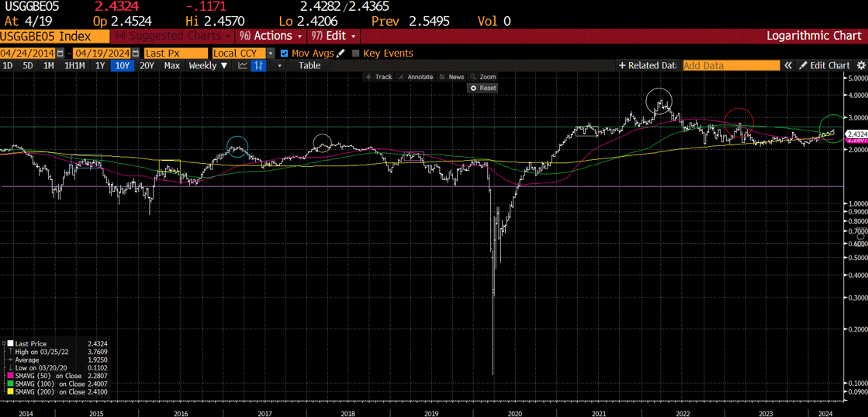Open the start date calendar picker icon
Screen dimensions: 868x417
tap(61, 54)
